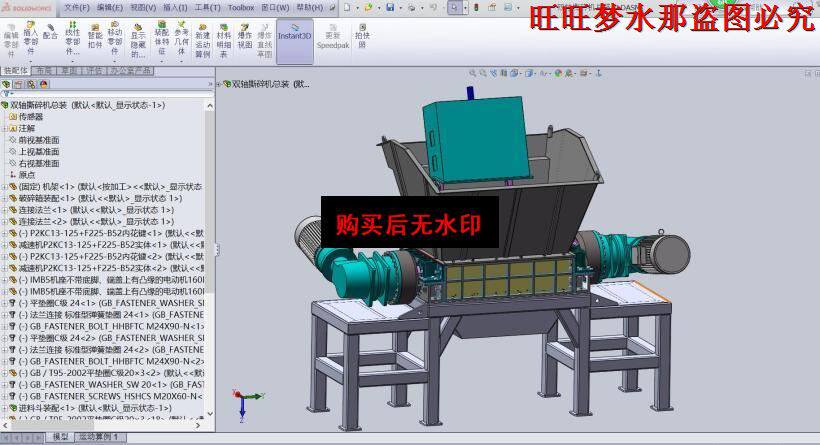Viewport: 820px width, 445px height.
Task: Toggle 显示隐藏的 show hidden components
Action: (138, 41)
